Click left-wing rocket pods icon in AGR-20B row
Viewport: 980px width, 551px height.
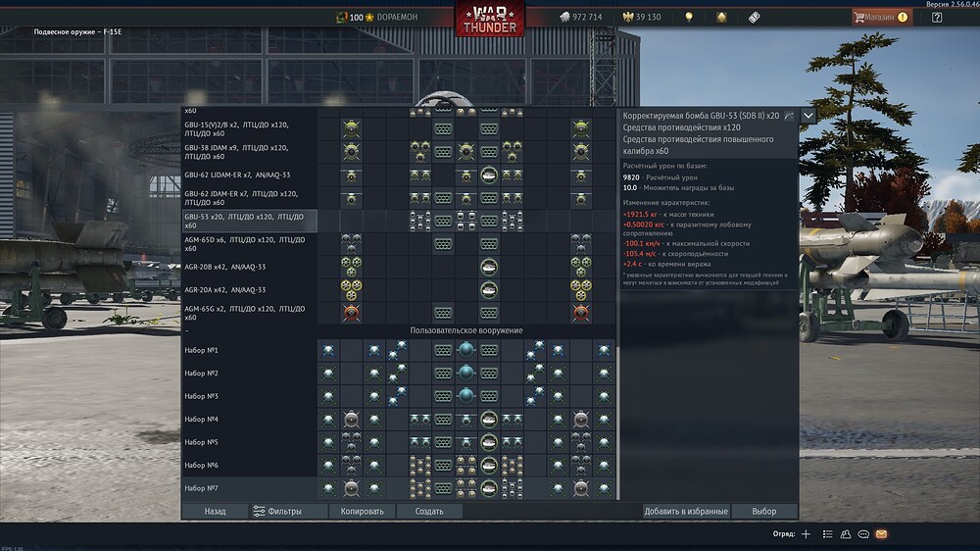click(x=351, y=267)
